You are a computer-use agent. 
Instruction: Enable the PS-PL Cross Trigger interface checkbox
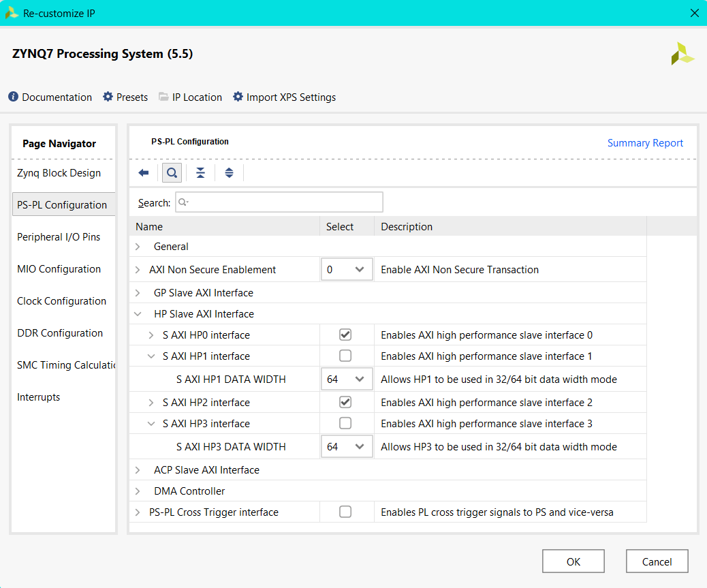coord(345,512)
